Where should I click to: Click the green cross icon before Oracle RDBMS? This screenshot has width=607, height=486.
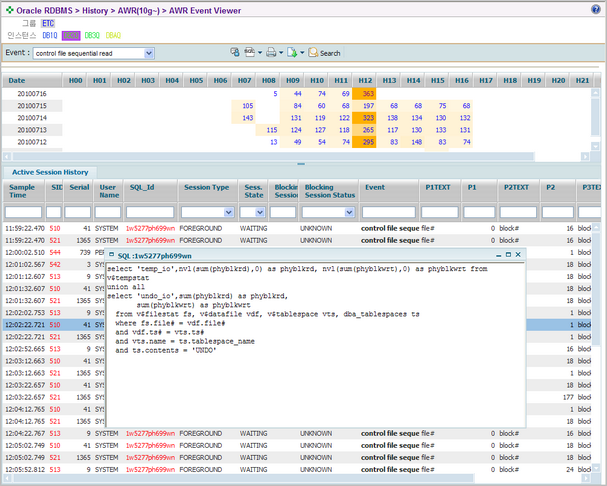[x=10, y=10]
